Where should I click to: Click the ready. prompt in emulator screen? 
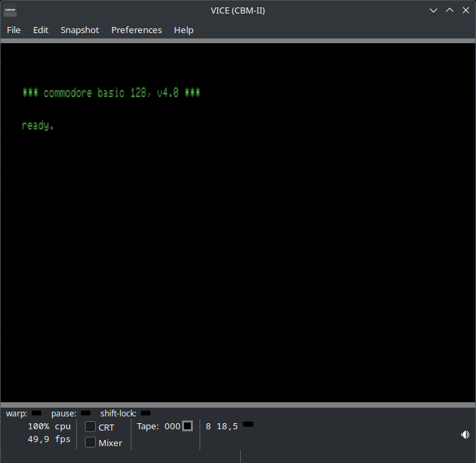pos(38,126)
